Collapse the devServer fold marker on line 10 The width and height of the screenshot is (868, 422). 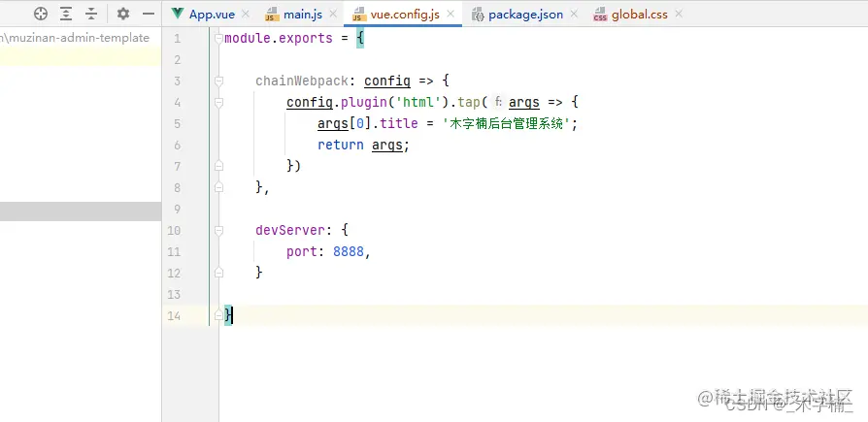[218, 230]
